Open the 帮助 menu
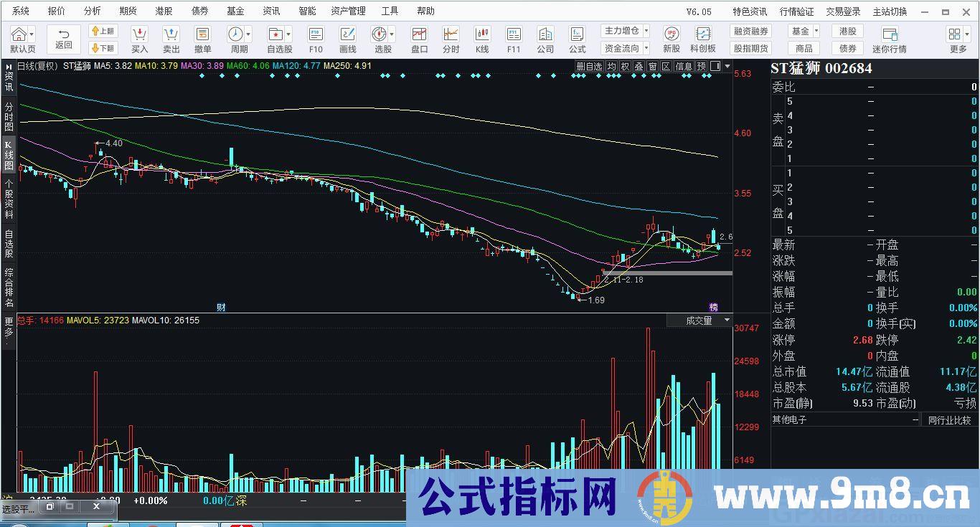 [425, 11]
